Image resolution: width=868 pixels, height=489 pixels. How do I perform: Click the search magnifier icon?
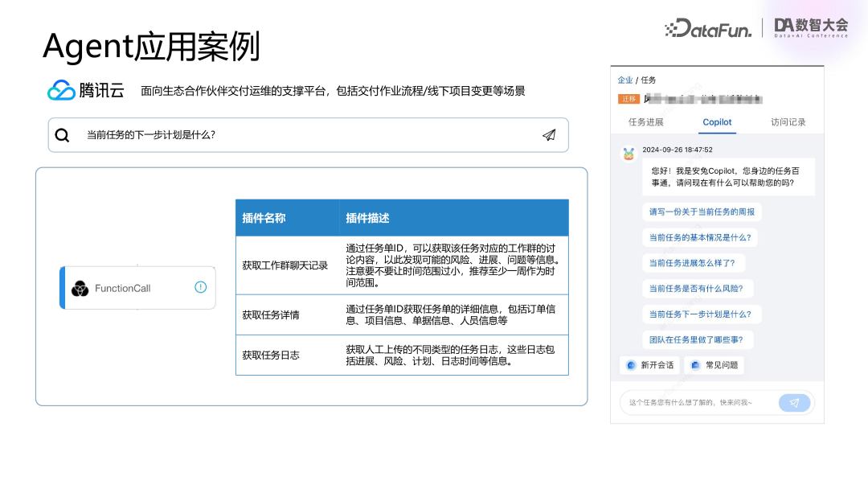(62, 134)
